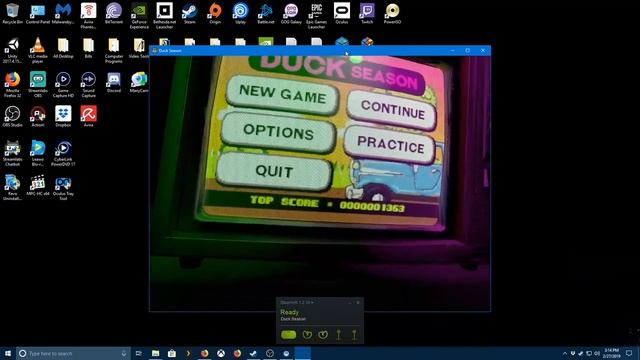Launch Mozilla Firefox from the desktop

[x=12, y=84]
